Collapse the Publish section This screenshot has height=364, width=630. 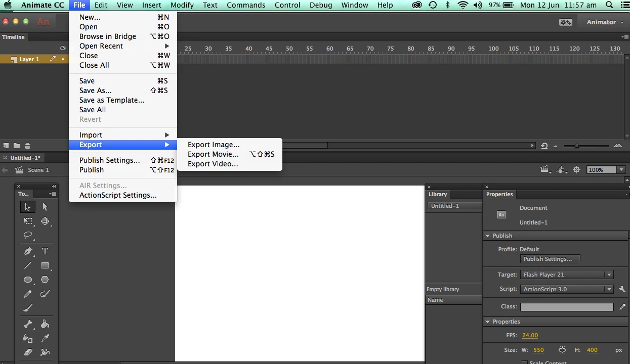pyautogui.click(x=488, y=236)
